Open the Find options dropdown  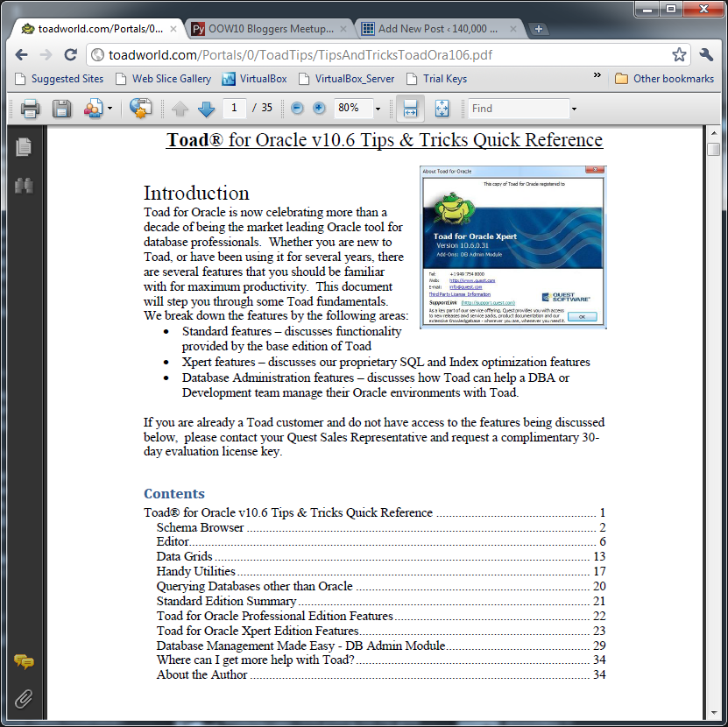click(x=575, y=109)
